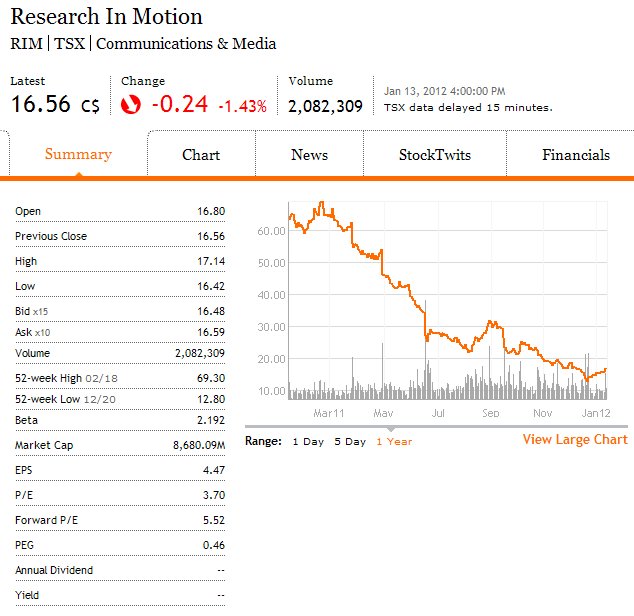Select the 1 Year range option
634x616 pixels.
[394, 441]
